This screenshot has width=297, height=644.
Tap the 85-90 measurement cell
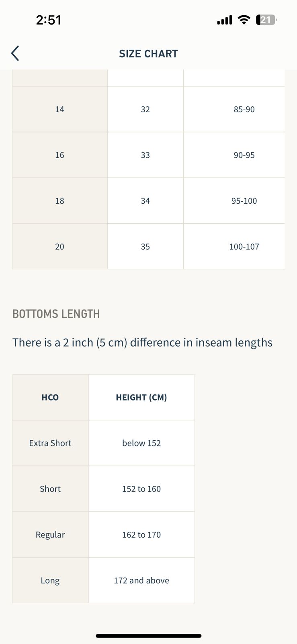(x=244, y=109)
